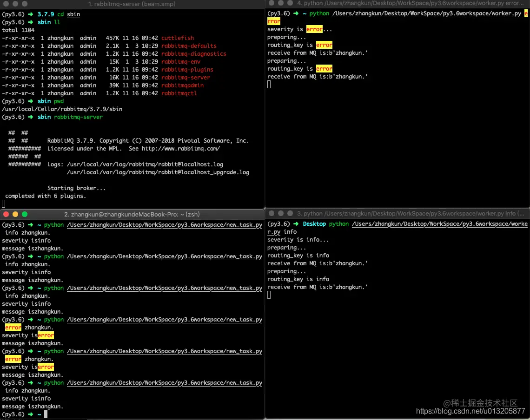Click the worker.py path in the error window

pyautogui.click(x=427, y=13)
